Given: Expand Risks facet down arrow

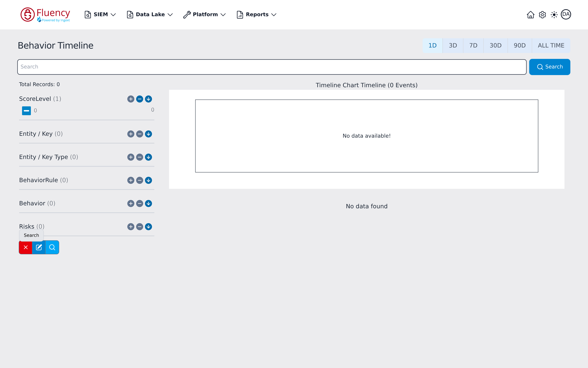Looking at the screenshot, I should [x=148, y=227].
